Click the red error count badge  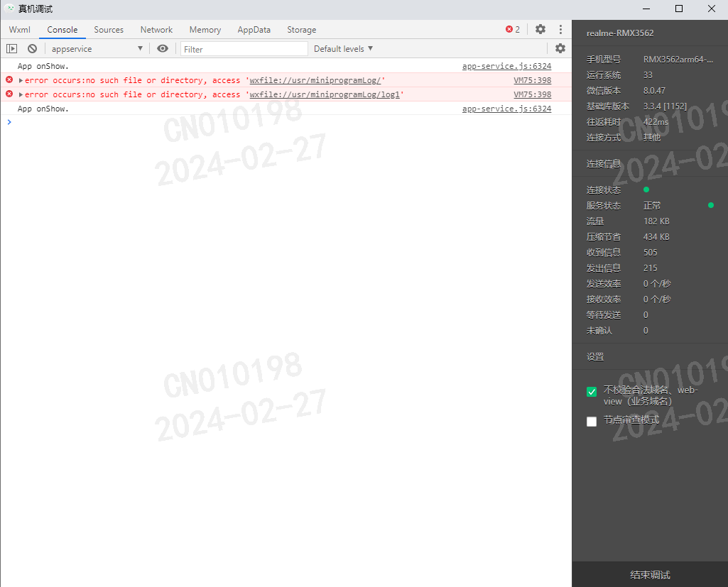click(x=513, y=29)
